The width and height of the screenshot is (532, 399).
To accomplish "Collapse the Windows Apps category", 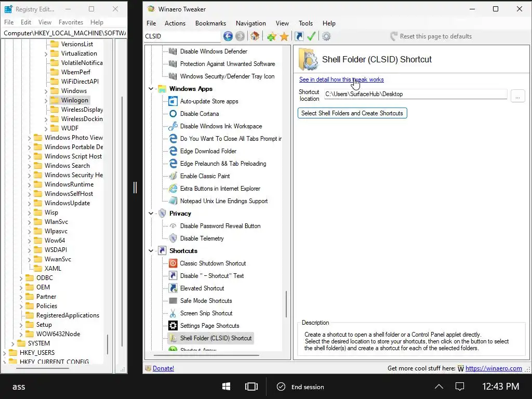I will tap(151, 89).
